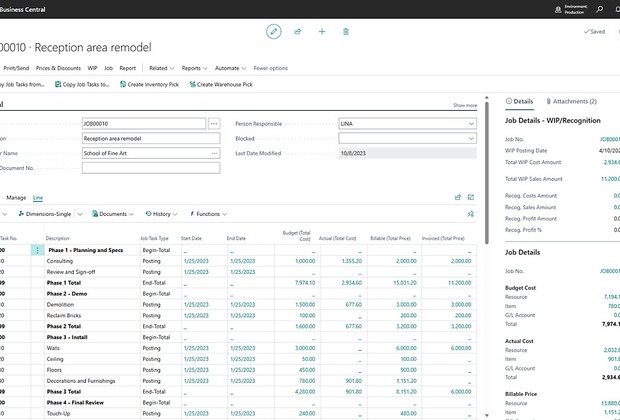
Task: Click the edit pencil icon
Action: pos(274,32)
